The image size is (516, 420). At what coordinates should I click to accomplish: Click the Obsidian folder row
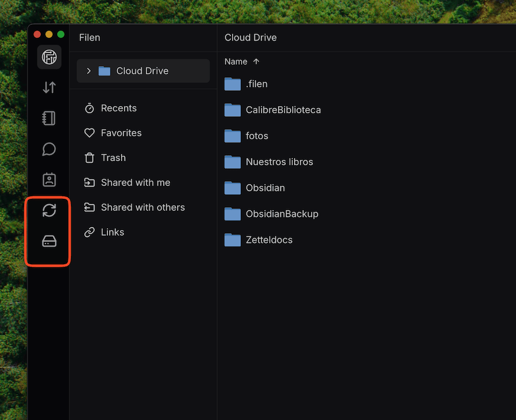tap(265, 188)
